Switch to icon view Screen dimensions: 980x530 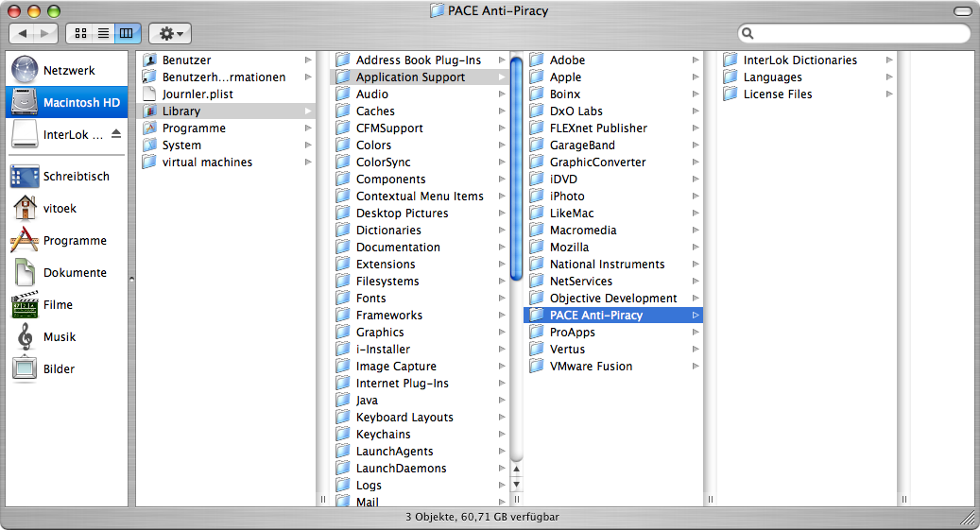[80, 33]
